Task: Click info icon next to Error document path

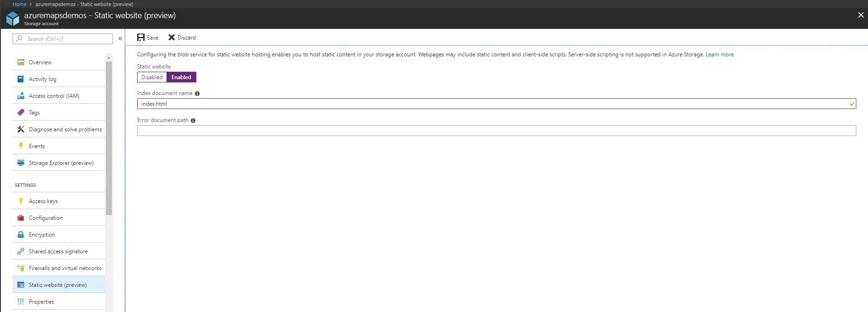Action: (193, 121)
